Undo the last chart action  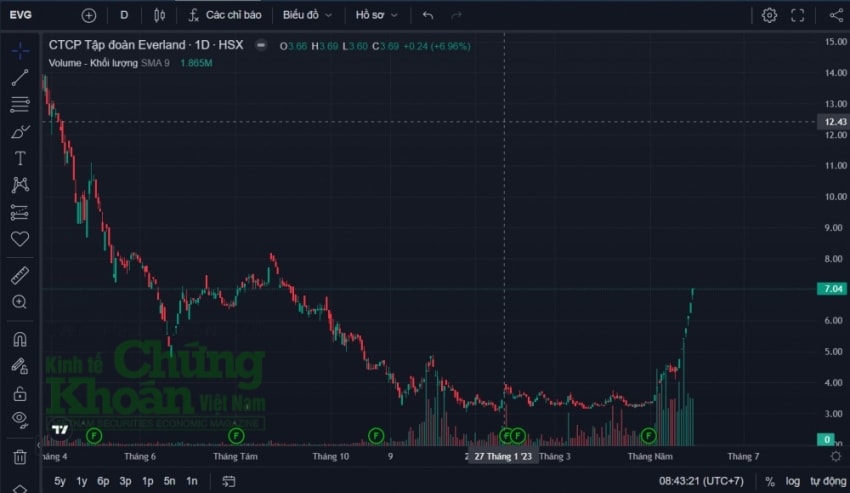(428, 15)
